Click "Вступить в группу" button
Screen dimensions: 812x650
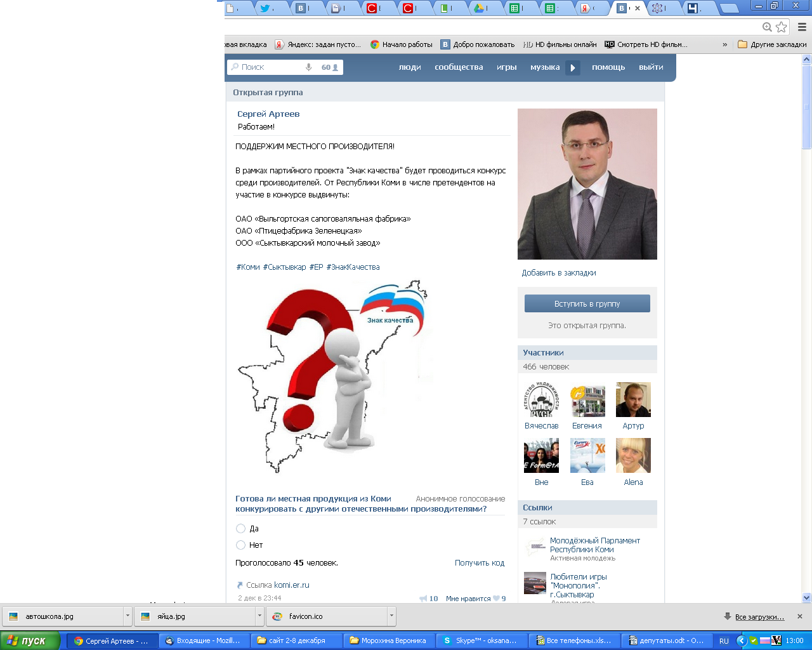click(x=587, y=304)
